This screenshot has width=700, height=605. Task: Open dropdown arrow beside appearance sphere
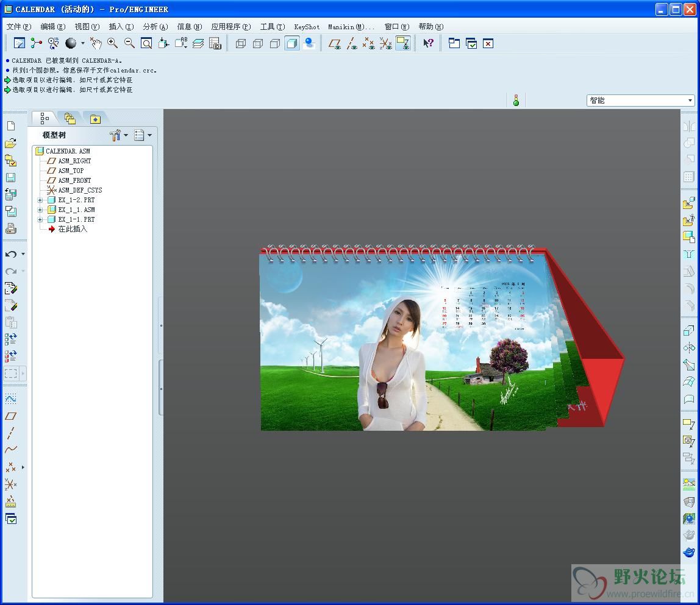point(82,43)
